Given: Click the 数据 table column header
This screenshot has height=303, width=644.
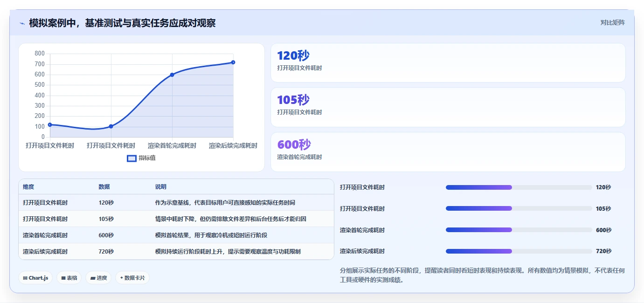Looking at the screenshot, I should [104, 187].
